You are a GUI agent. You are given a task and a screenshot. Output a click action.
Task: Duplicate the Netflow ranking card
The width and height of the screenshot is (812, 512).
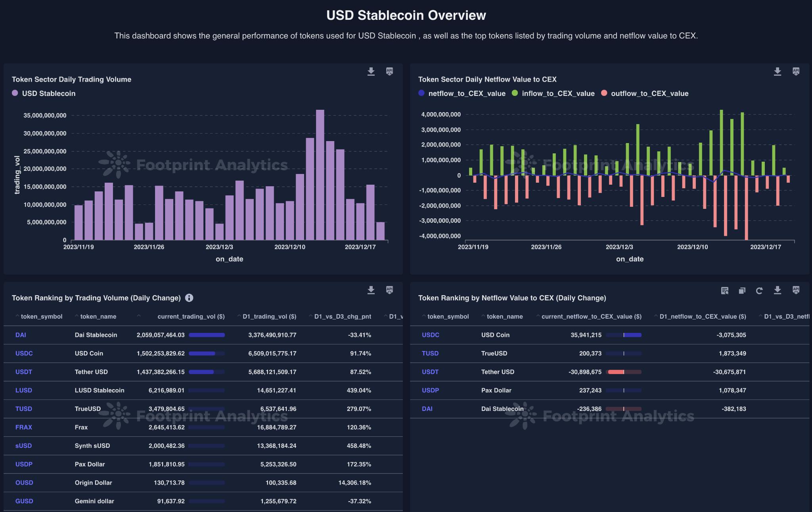[742, 290]
